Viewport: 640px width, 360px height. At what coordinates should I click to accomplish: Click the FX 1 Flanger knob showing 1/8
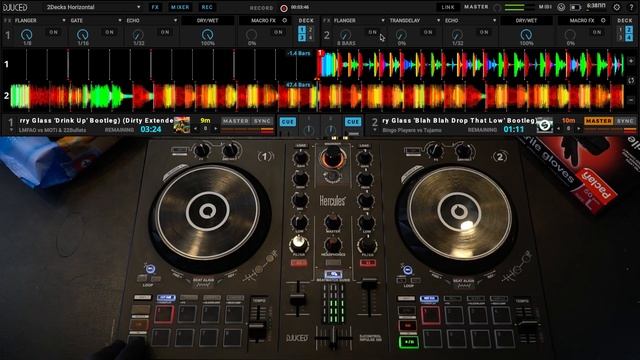tap(27, 35)
